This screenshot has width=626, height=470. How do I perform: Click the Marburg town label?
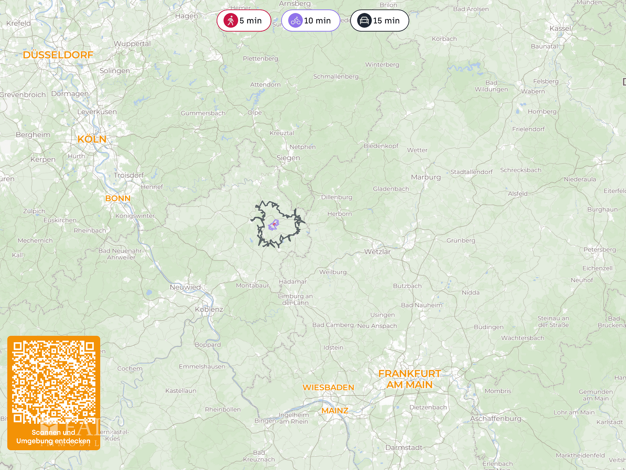click(426, 177)
